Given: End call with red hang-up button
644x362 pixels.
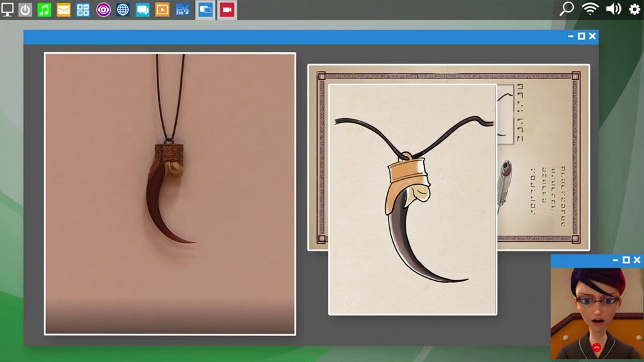Looking at the screenshot, I should tap(597, 348).
